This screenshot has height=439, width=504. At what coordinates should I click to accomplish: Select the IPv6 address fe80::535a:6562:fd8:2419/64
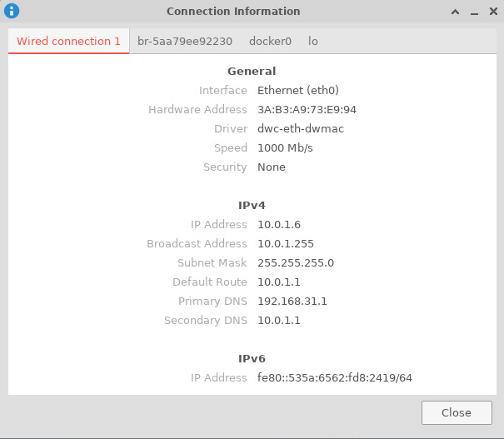point(335,377)
